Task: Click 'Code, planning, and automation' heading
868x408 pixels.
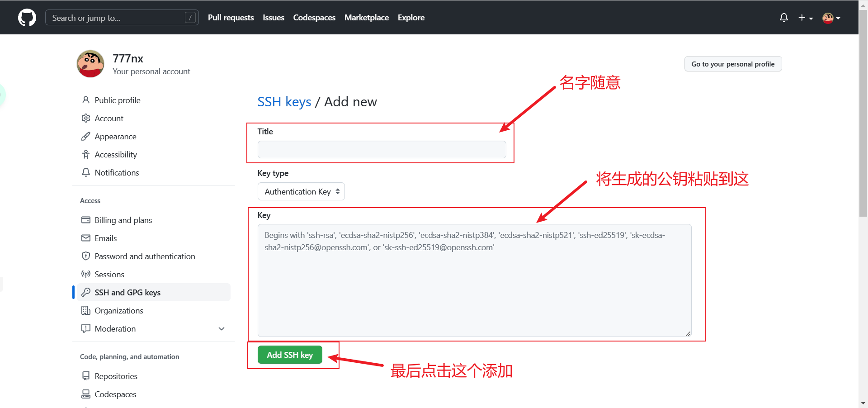Action: (x=129, y=356)
